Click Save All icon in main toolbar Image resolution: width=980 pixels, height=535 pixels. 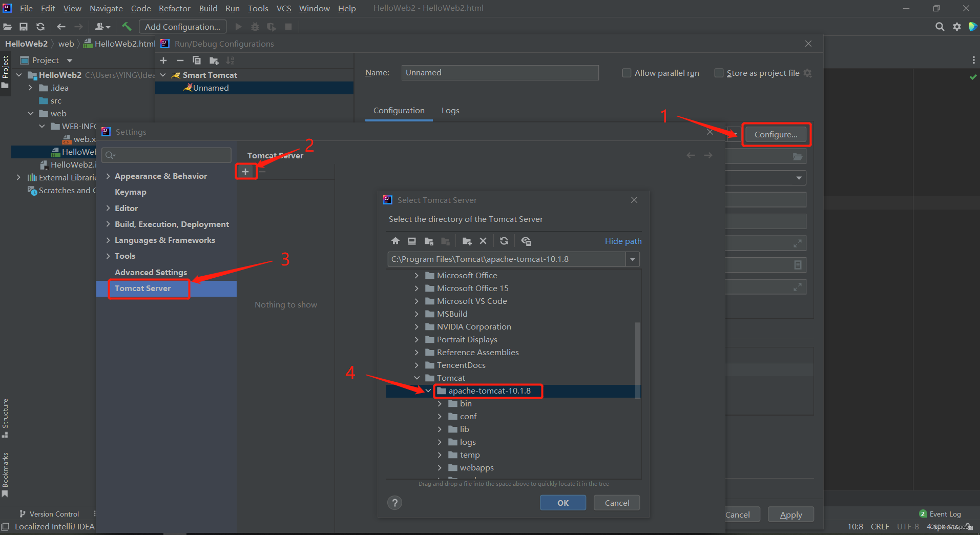pos(24,27)
